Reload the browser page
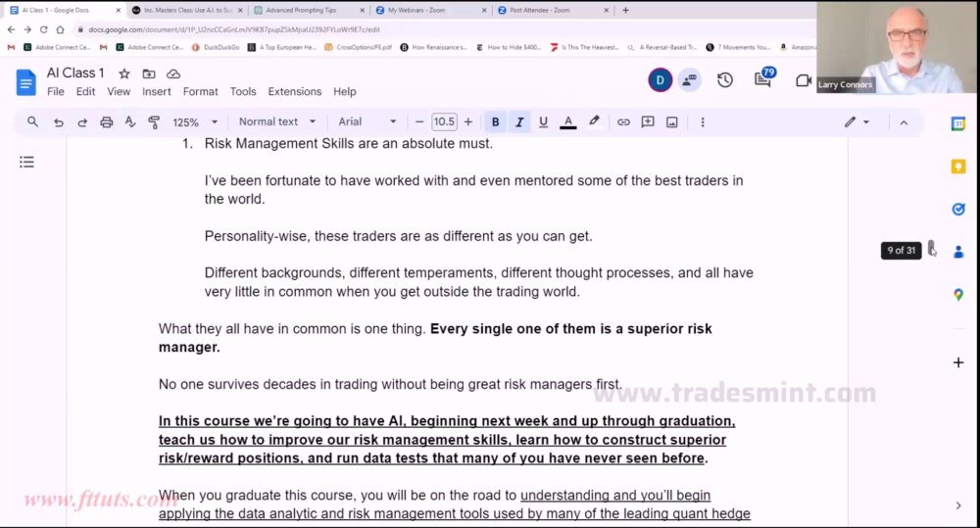The height and width of the screenshot is (528, 980). point(43,29)
